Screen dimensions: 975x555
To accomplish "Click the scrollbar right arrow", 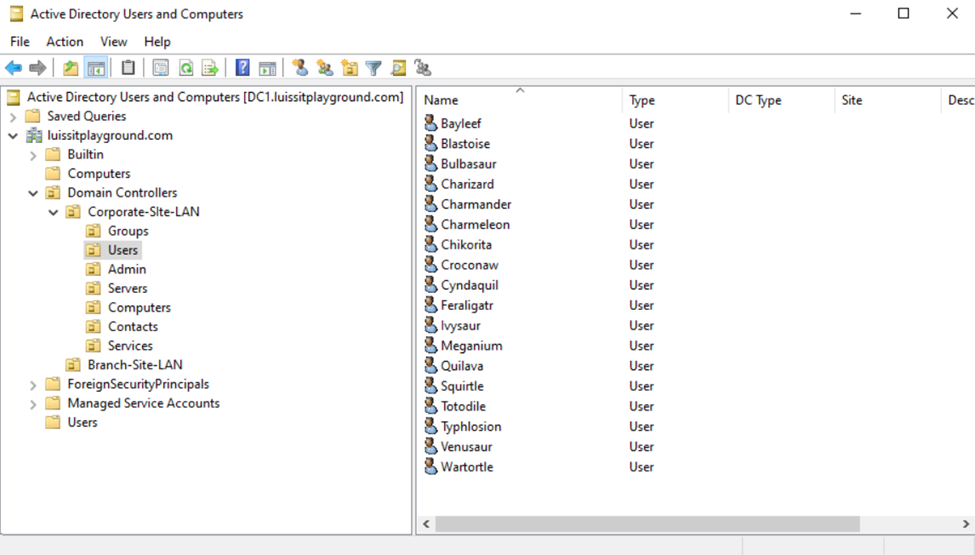I will 966,524.
